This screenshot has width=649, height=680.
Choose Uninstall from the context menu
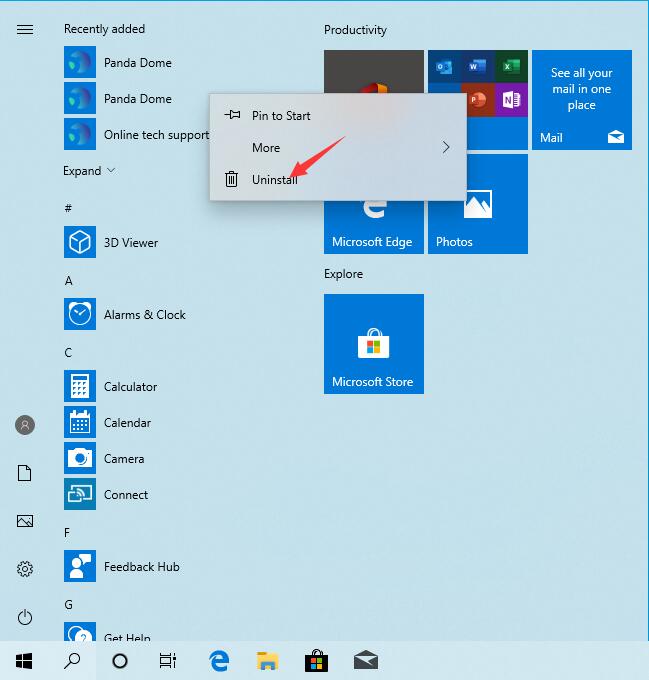point(338,179)
